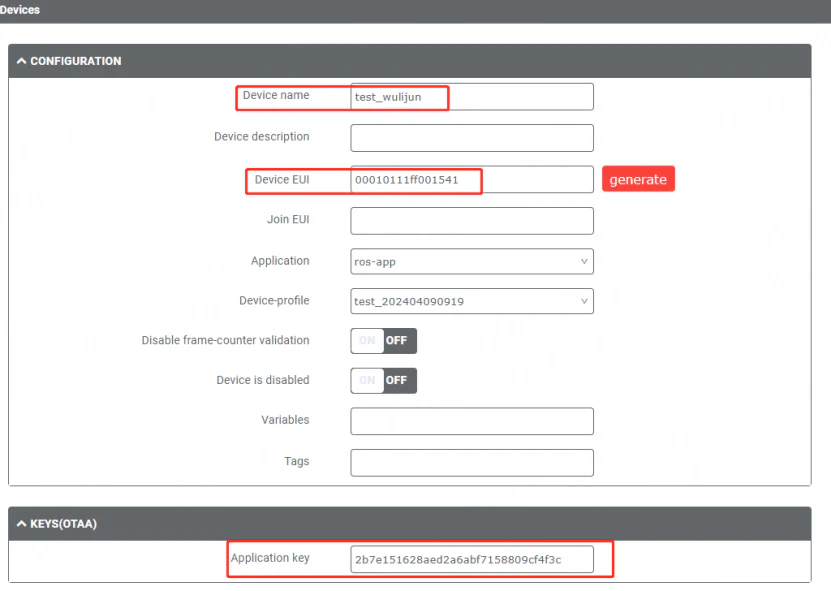The height and width of the screenshot is (591, 831).
Task: Open the Application selector showing ros-app
Action: point(471,261)
